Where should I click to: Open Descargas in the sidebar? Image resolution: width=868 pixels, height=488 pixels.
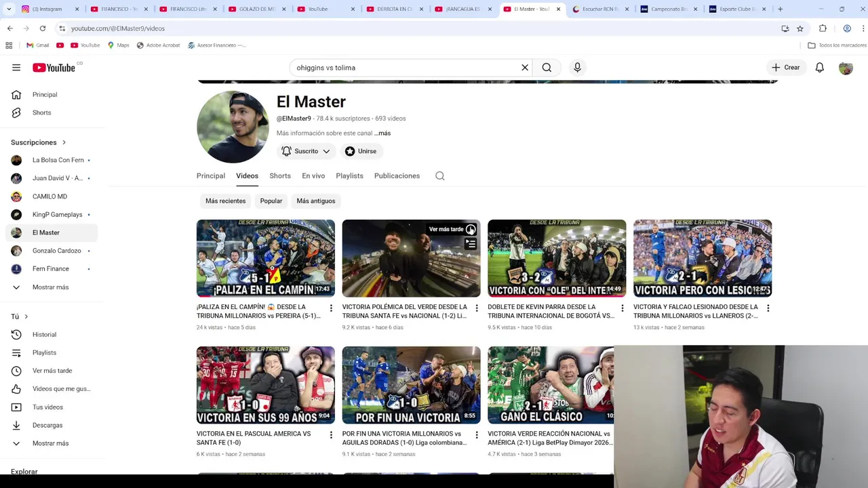click(52, 426)
